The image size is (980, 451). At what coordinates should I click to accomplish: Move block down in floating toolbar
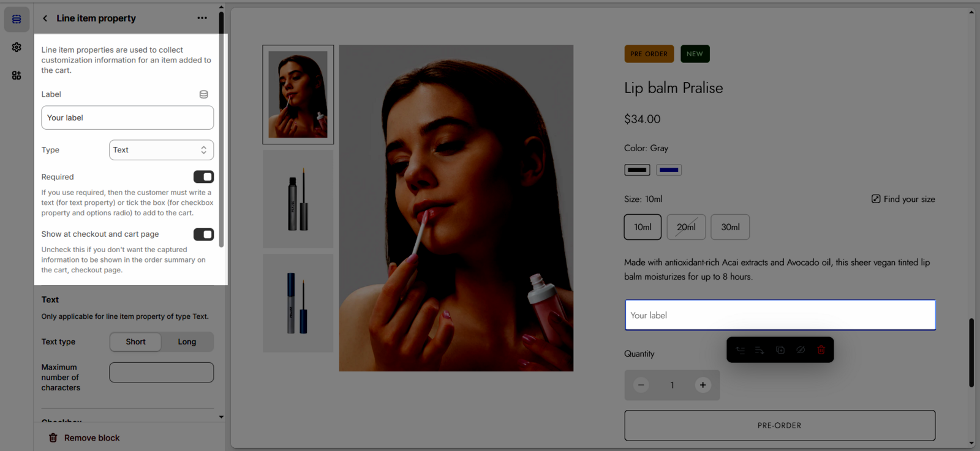(759, 350)
